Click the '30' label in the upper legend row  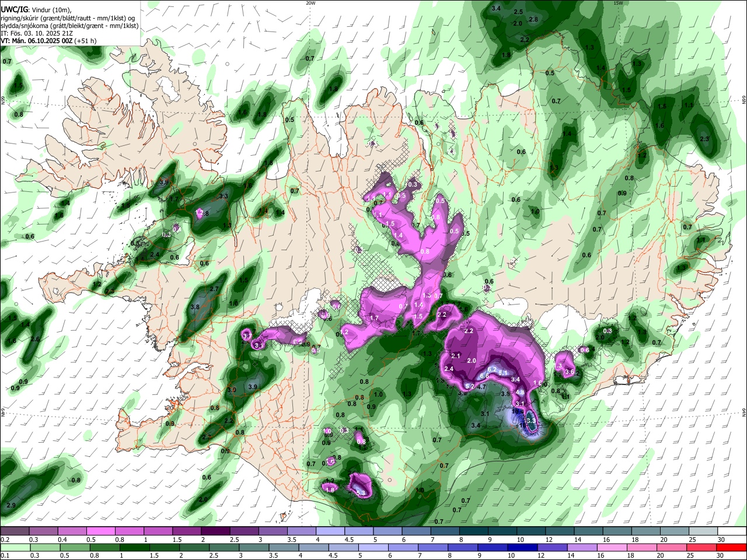tap(721, 540)
